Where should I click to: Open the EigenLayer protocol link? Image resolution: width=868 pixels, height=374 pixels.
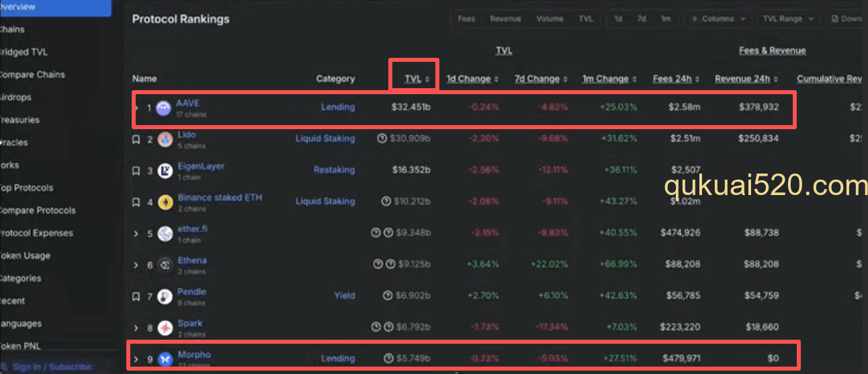pyautogui.click(x=201, y=166)
